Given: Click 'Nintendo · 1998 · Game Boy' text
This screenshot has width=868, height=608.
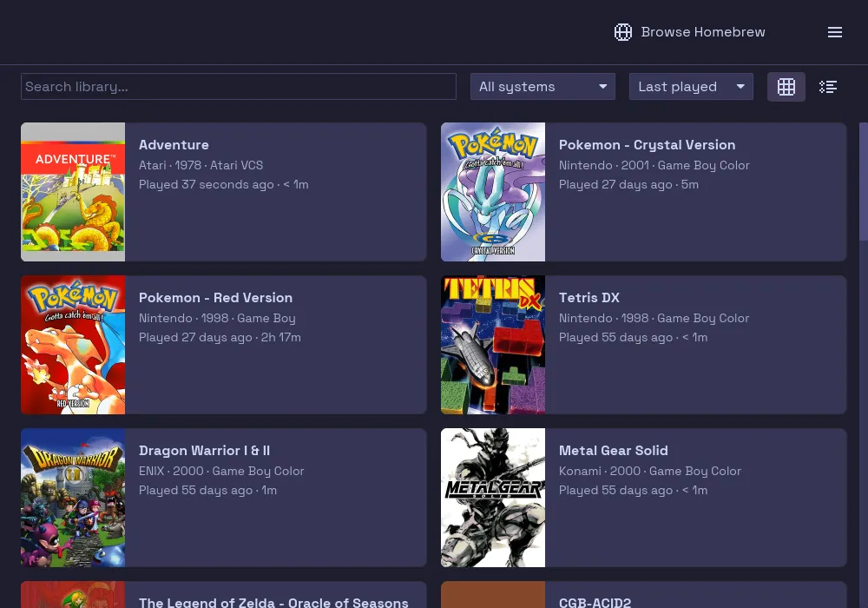Looking at the screenshot, I should tap(217, 318).
